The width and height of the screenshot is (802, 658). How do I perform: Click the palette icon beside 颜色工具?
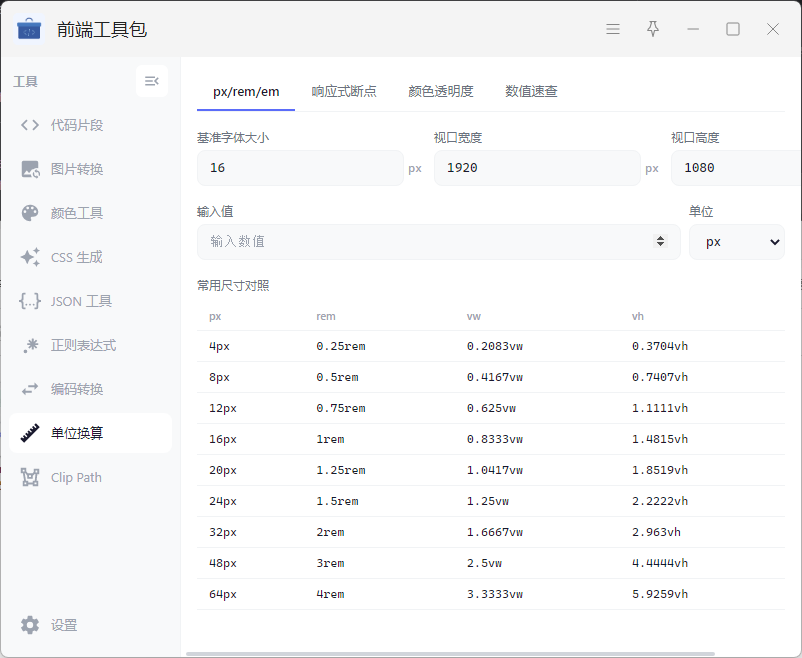click(x=30, y=213)
